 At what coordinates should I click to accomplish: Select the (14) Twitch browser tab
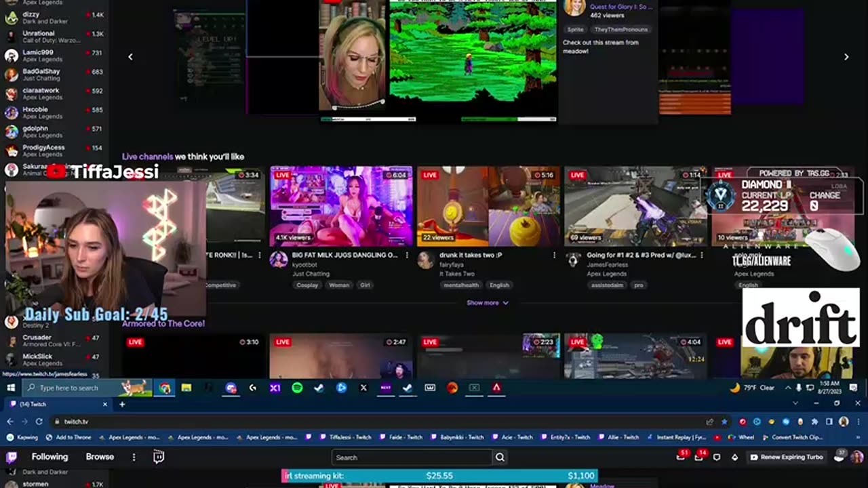tap(57, 404)
